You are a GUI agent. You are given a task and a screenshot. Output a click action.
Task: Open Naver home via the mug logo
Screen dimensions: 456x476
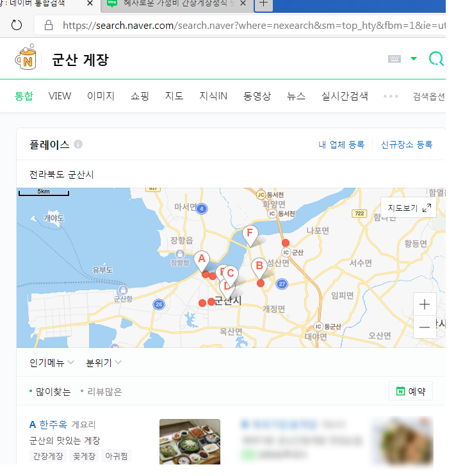click(x=26, y=58)
